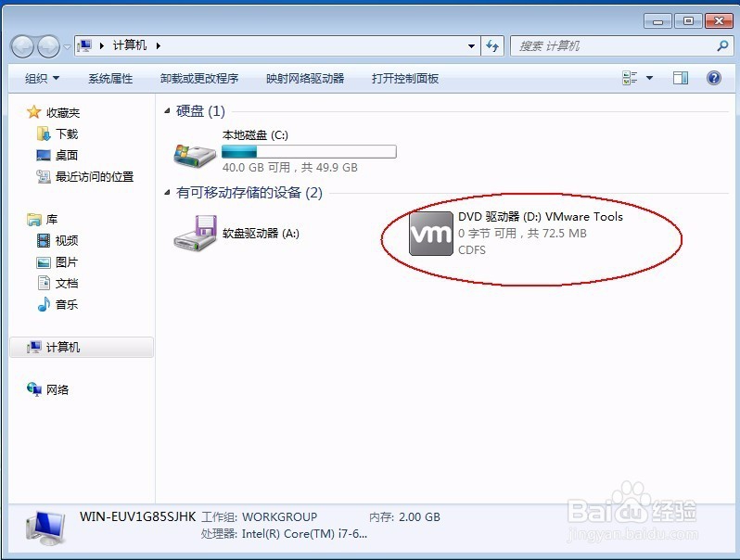
Task: Click the Back navigation arrow button
Action: 22,46
